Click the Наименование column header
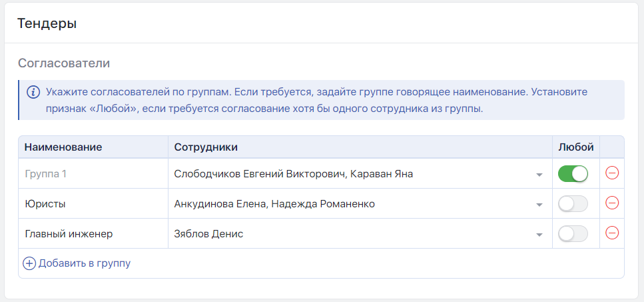The width and height of the screenshot is (644, 302). (x=63, y=147)
